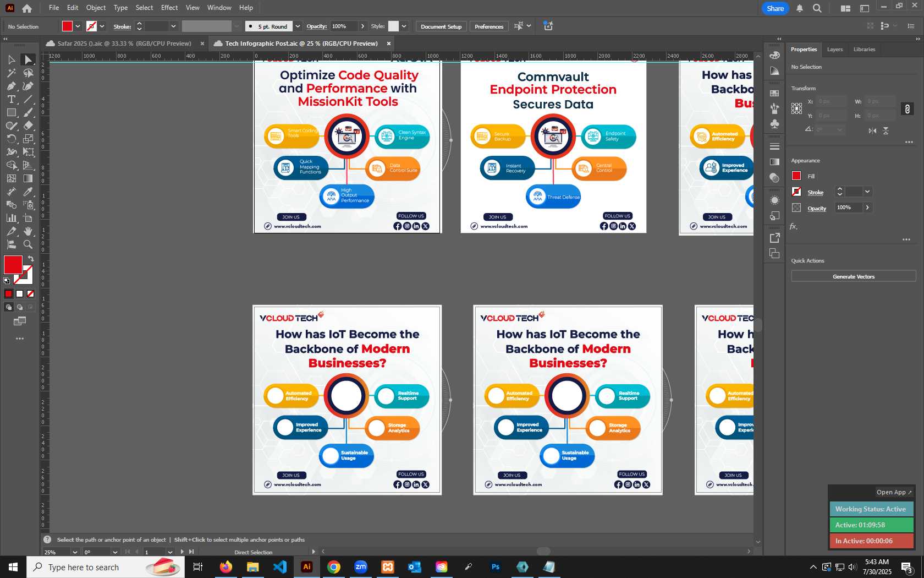This screenshot has width=924, height=578.
Task: Expand Opacity arrow in Properties panel
Action: click(867, 208)
